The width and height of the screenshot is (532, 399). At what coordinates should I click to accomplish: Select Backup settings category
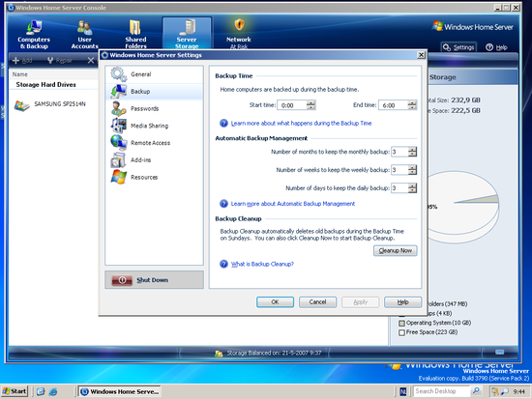tap(155, 92)
